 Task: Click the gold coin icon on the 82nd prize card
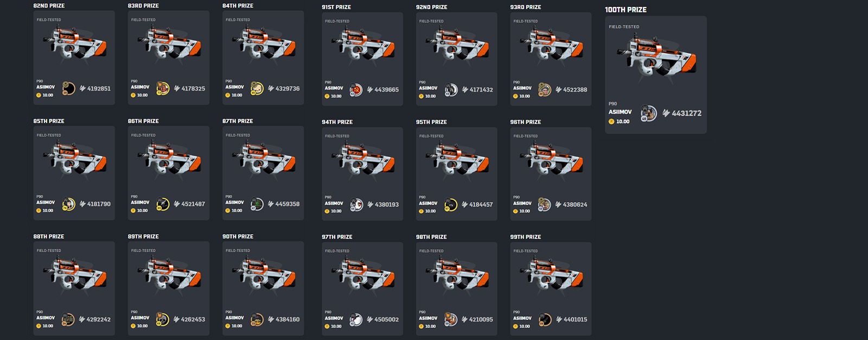point(39,95)
